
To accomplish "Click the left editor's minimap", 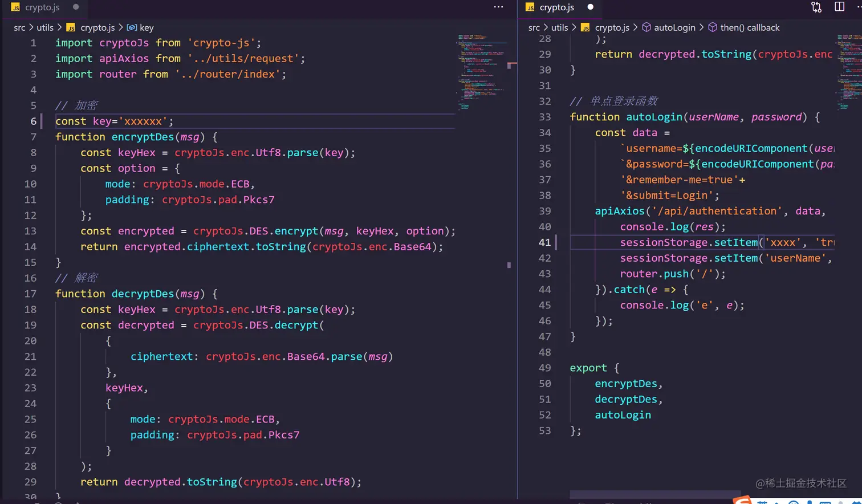I will coord(481,71).
